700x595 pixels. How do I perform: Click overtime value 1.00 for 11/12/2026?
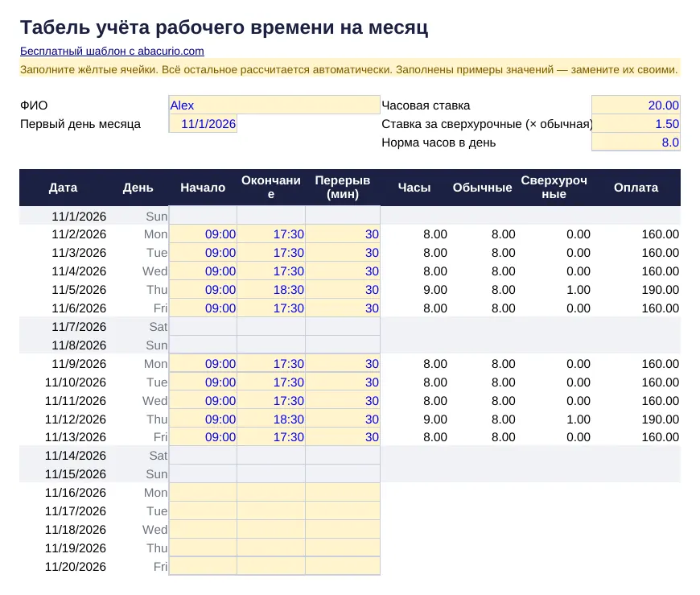pos(579,419)
